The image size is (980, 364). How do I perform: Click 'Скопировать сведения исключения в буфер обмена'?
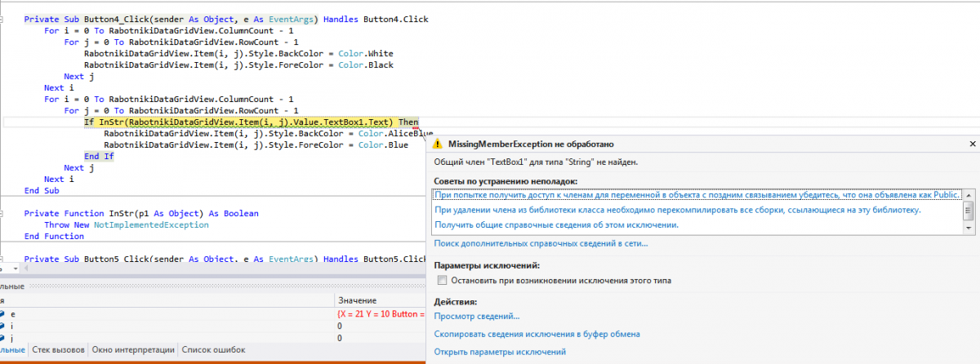(x=537, y=334)
